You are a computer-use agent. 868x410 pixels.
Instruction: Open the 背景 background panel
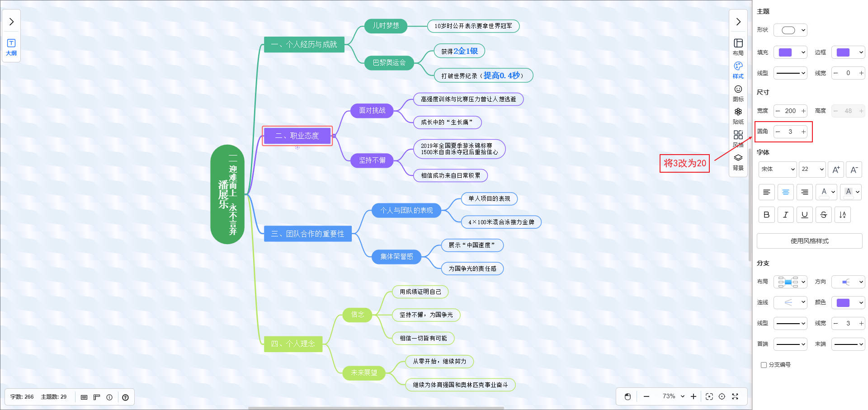point(738,162)
